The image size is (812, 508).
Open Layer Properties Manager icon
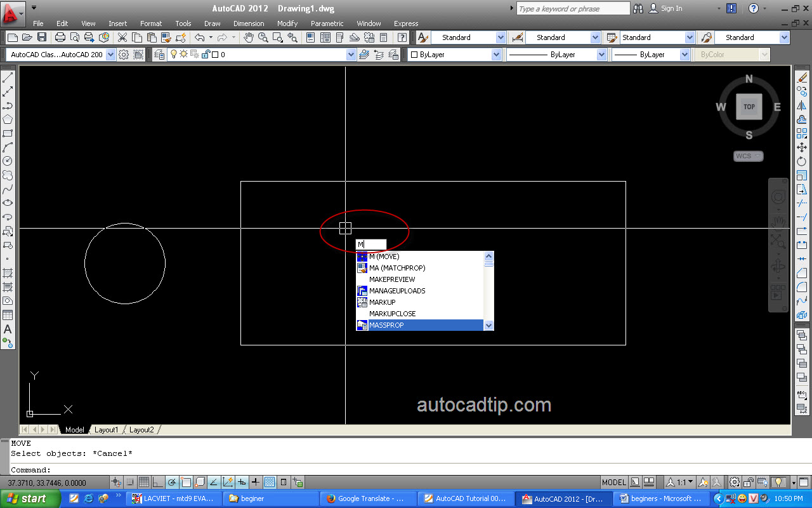[159, 55]
